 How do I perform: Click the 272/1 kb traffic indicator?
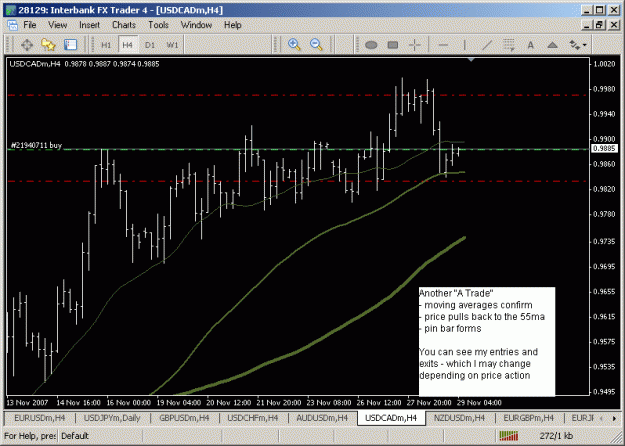(x=556, y=436)
